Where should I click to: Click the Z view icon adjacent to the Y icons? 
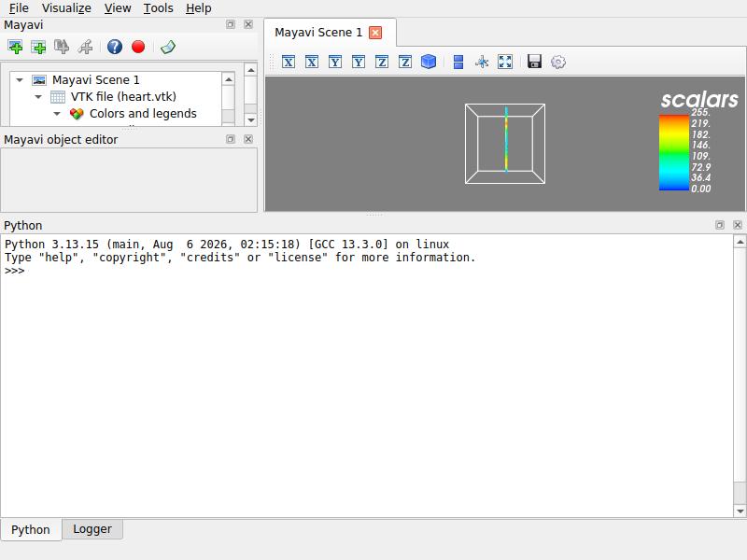pyautogui.click(x=382, y=62)
